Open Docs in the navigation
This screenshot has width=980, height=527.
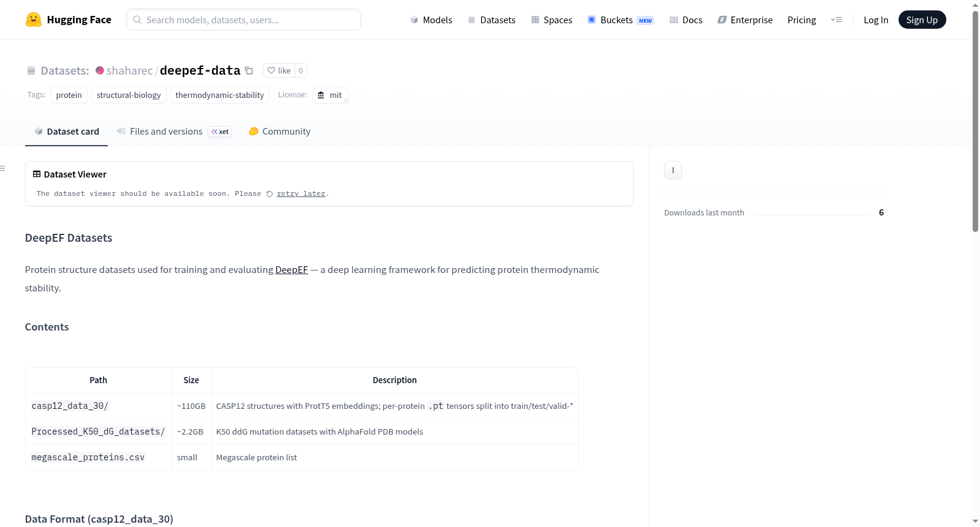point(686,20)
